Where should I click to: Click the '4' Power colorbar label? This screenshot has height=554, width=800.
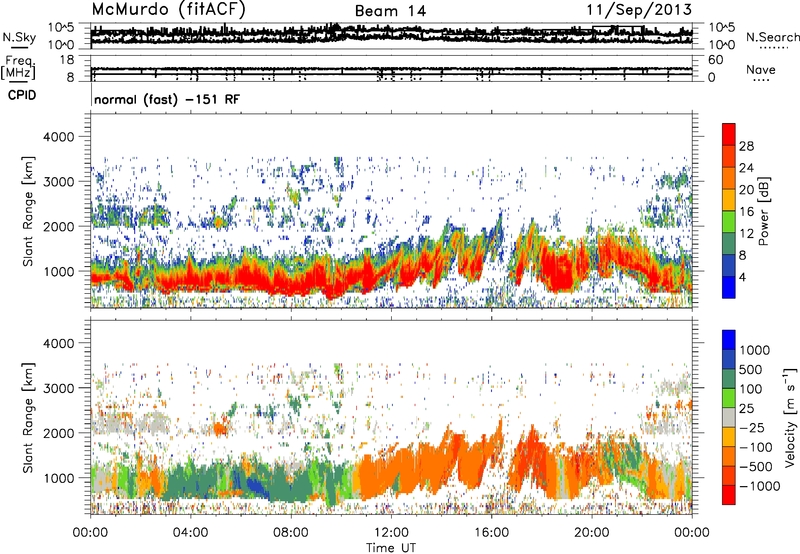click(742, 277)
